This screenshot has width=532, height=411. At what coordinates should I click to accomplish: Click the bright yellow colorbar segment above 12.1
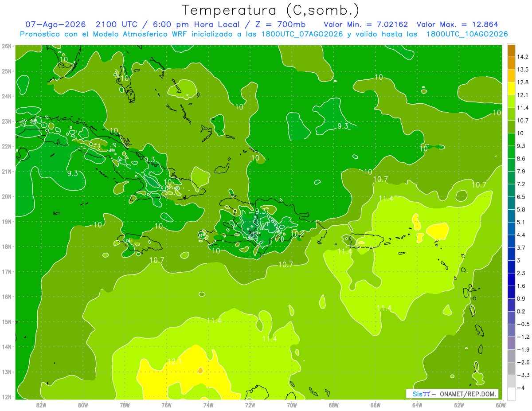(511, 88)
